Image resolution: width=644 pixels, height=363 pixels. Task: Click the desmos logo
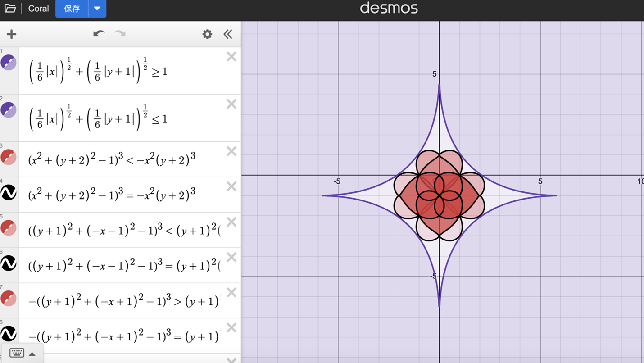pos(389,9)
